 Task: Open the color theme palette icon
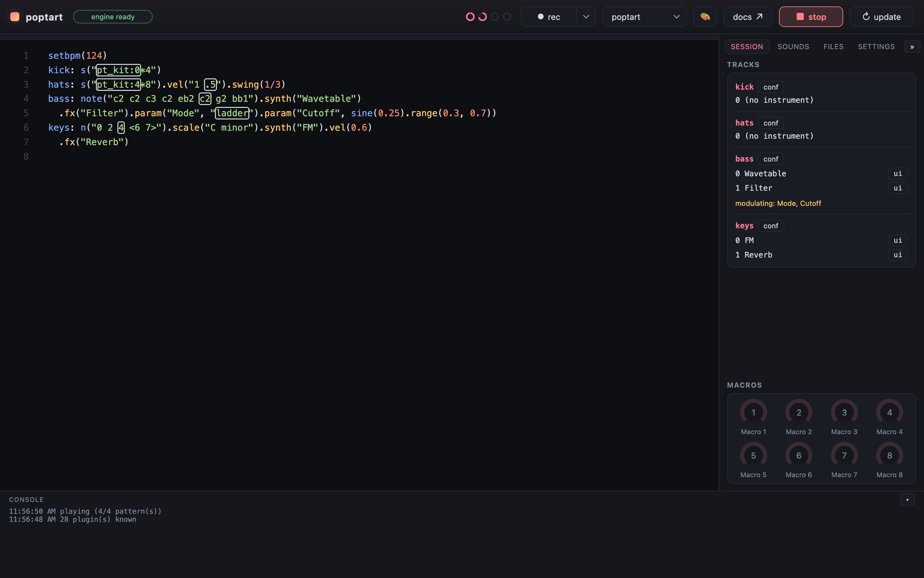(705, 17)
